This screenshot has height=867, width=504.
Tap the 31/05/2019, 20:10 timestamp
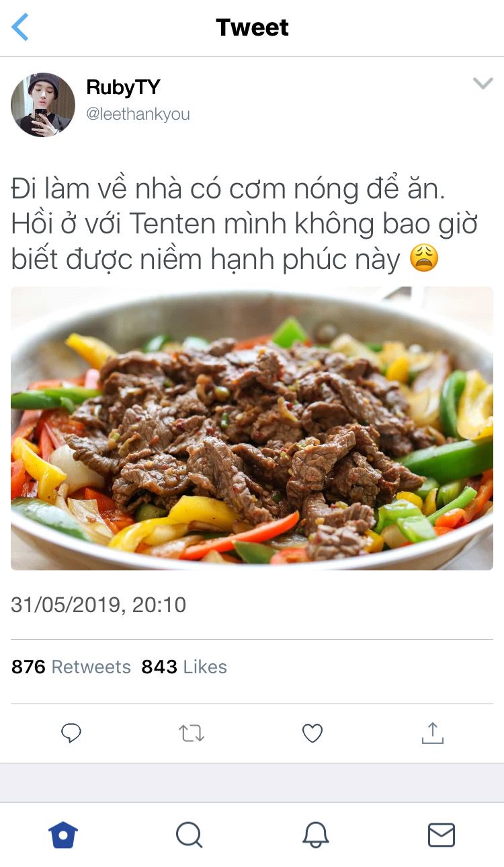[99, 605]
